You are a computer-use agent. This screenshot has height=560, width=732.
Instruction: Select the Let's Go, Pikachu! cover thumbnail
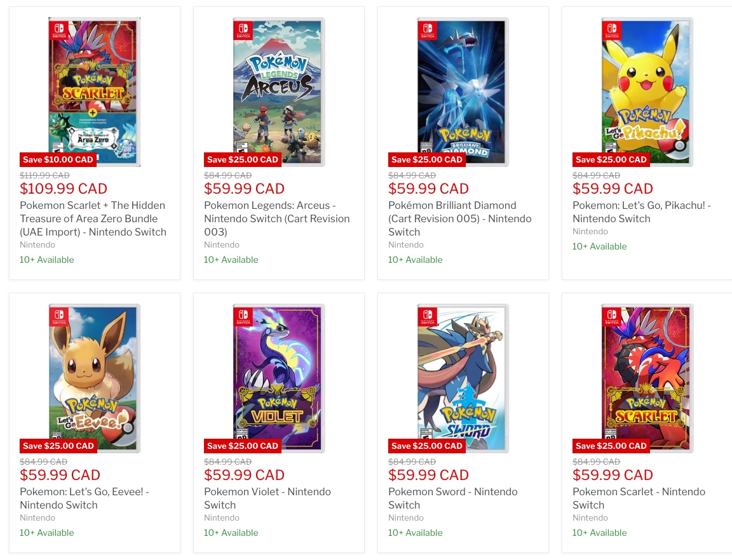(x=647, y=83)
